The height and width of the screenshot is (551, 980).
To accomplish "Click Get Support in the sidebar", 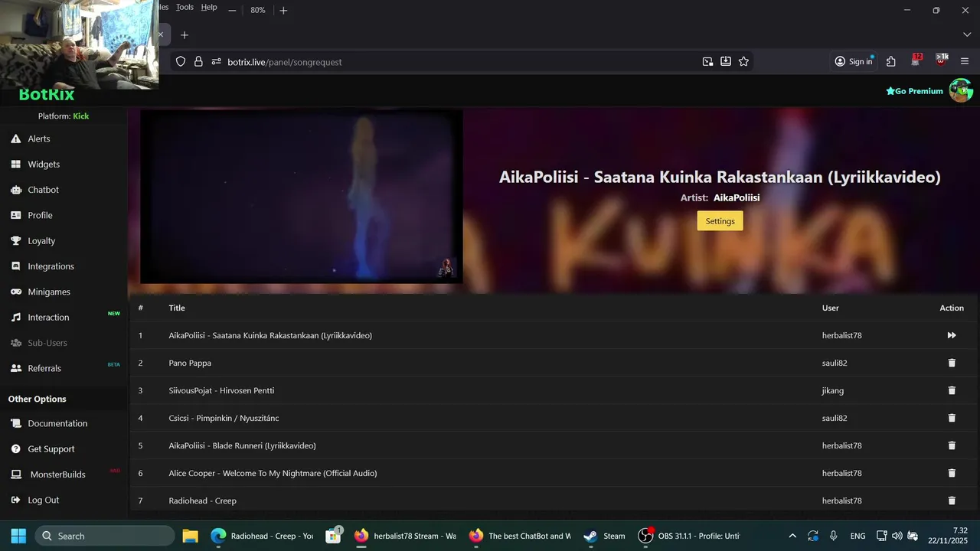I will [51, 448].
